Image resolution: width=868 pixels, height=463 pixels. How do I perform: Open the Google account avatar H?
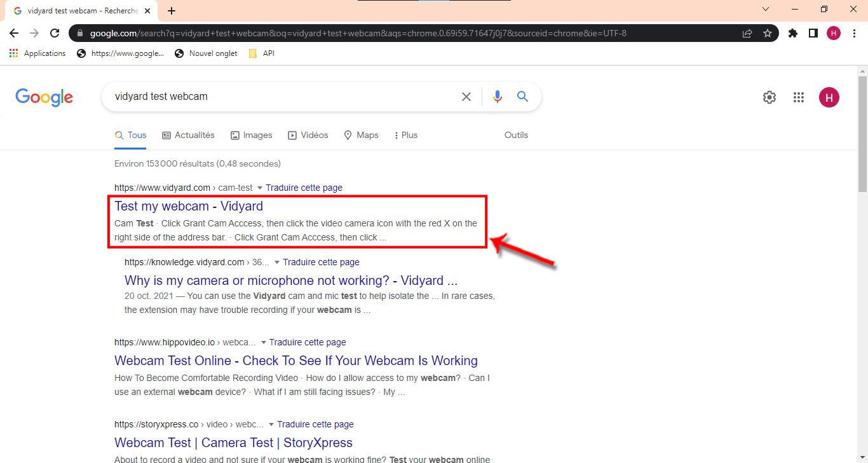click(x=829, y=97)
